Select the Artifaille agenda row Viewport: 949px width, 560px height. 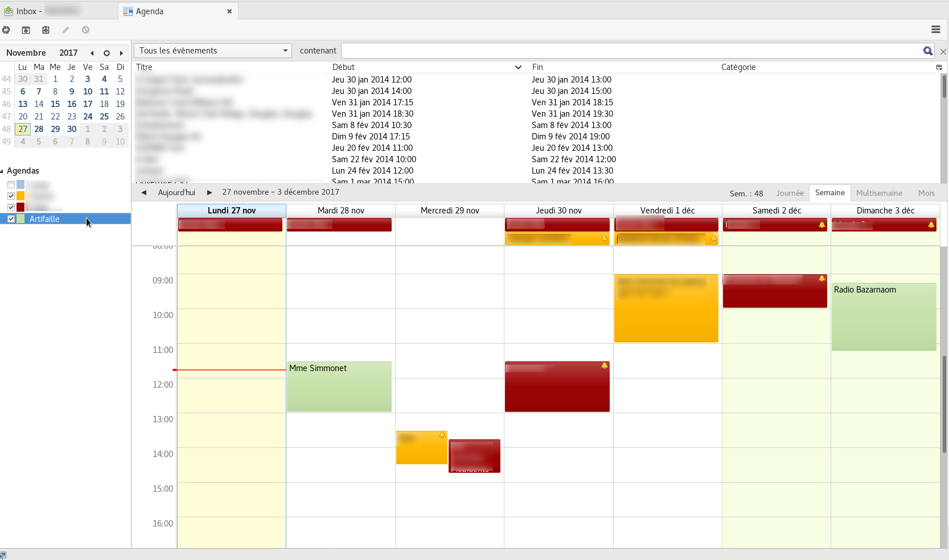click(65, 219)
